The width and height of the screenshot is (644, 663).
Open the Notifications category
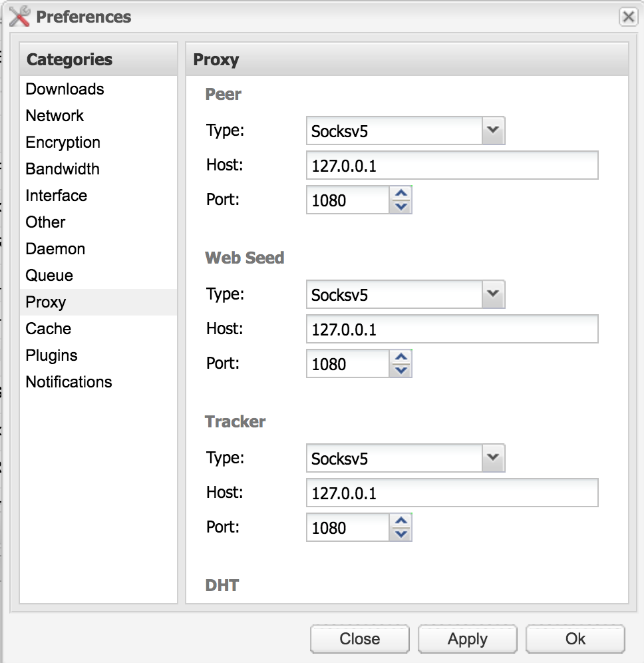(x=69, y=382)
